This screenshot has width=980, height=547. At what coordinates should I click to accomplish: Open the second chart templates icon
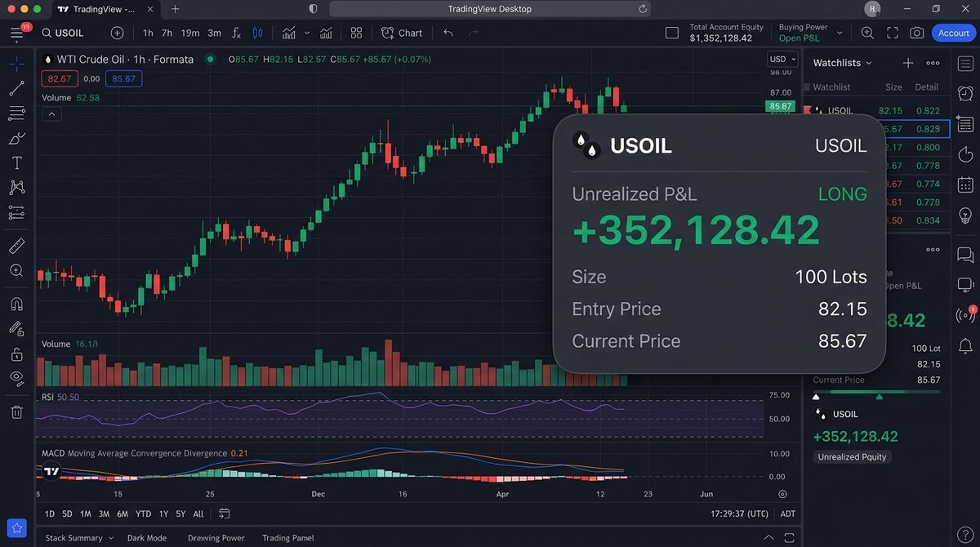[x=327, y=33]
